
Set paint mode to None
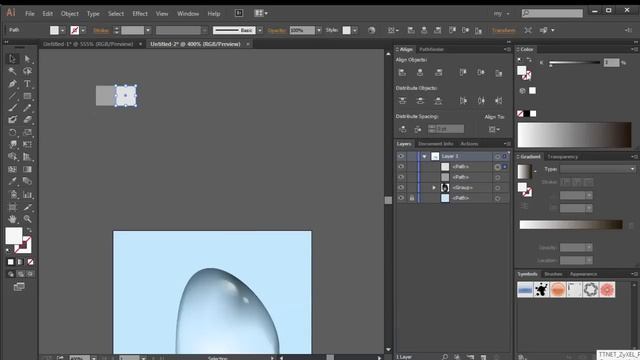click(x=30, y=262)
